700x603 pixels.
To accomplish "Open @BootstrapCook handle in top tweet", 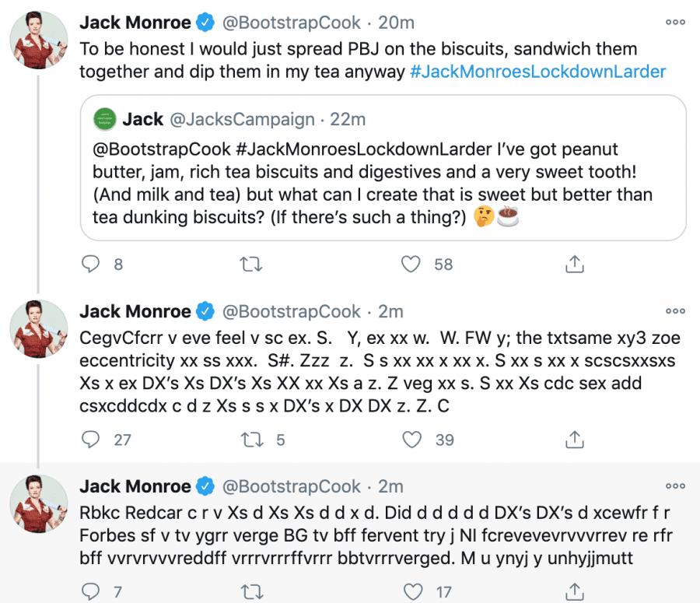I will 291,23.
